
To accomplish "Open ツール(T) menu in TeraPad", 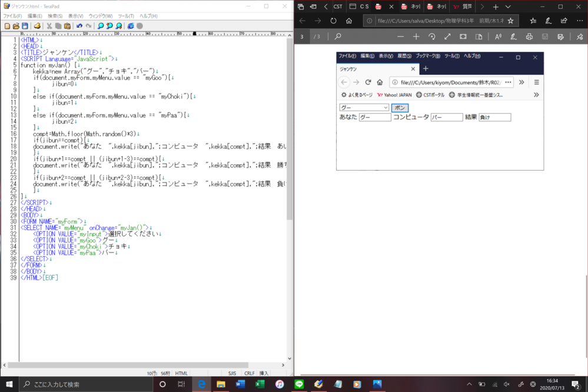I will tap(126, 16).
